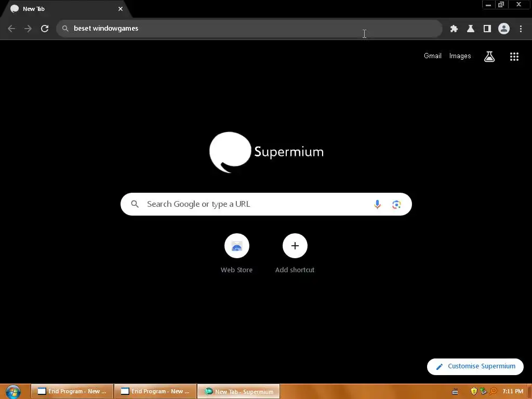Reload the current page
532x399 pixels.
[x=45, y=29]
